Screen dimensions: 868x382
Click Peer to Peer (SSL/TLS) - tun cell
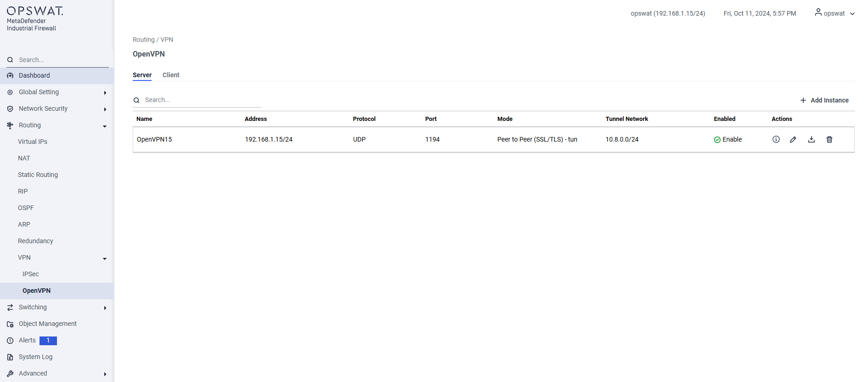click(537, 139)
